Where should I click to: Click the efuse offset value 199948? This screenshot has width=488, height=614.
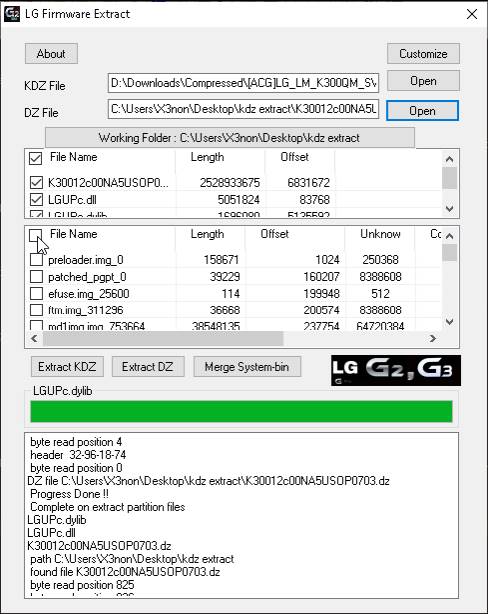tap(321, 293)
